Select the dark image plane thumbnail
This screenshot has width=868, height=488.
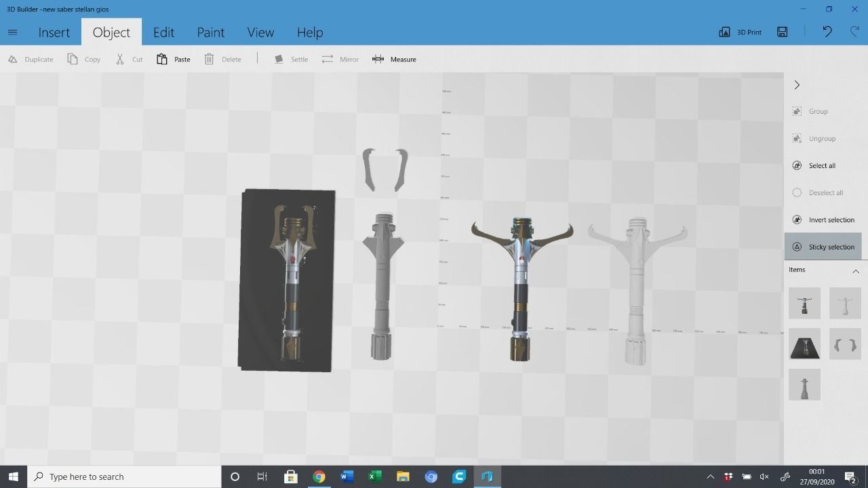804,344
